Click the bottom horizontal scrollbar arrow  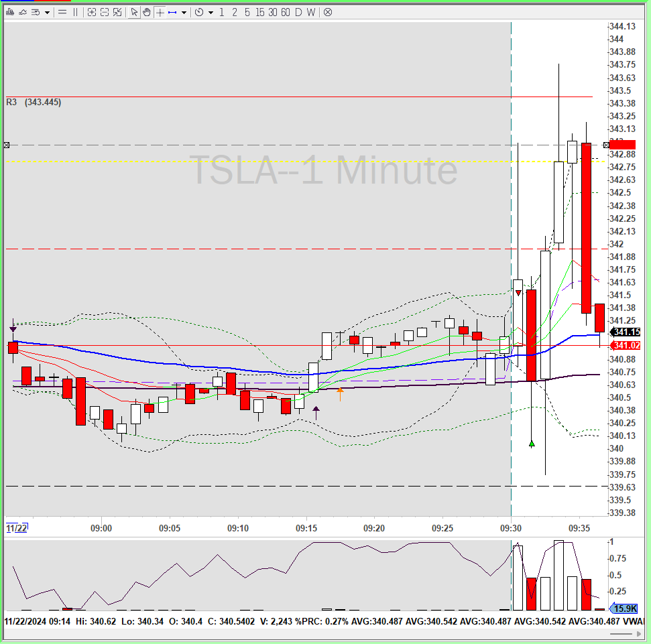coord(639,634)
